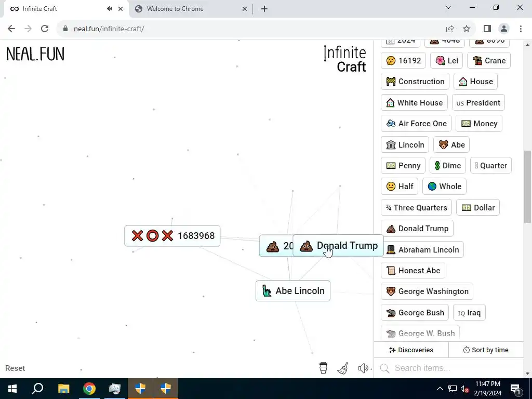
Task: Select the Honest Abe element
Action: (x=413, y=270)
